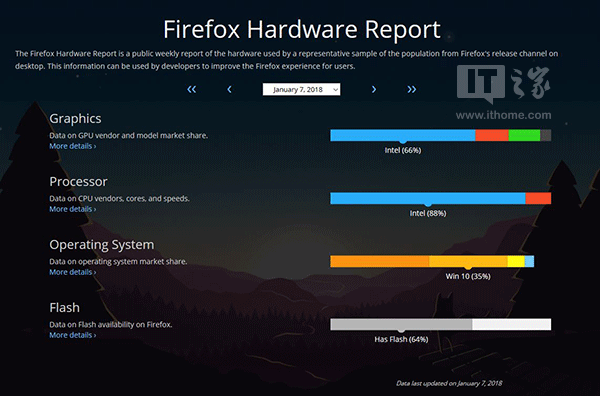This screenshot has width=600, height=396.
Task: Click the Firefox Hardware Report title
Action: point(302,29)
